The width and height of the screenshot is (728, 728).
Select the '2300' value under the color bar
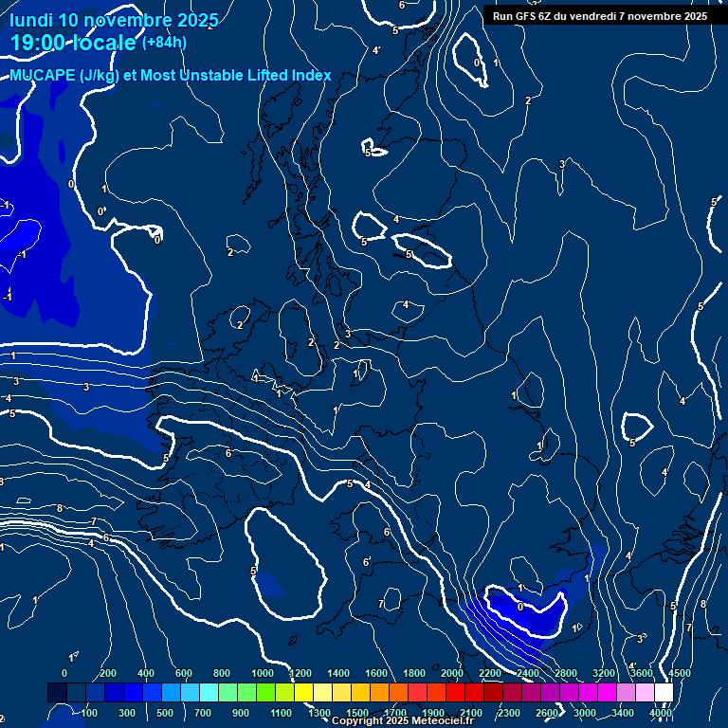509,713
